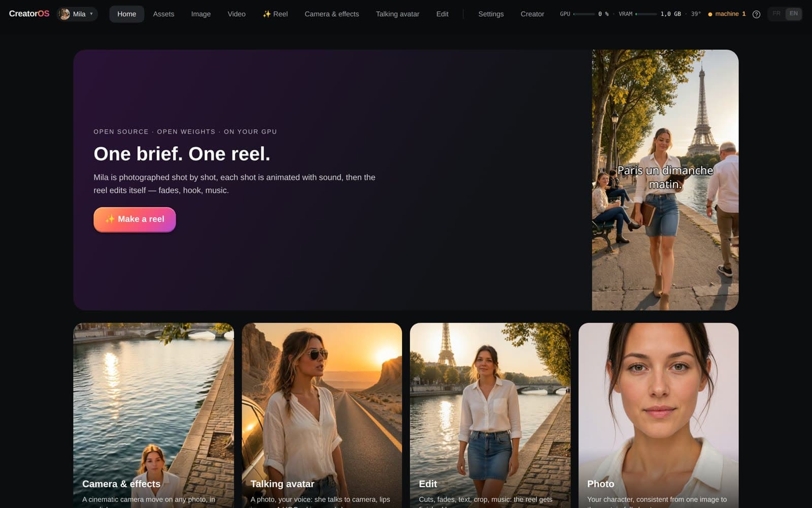Click the VRAM usage bar
The image size is (812, 508).
646,14
